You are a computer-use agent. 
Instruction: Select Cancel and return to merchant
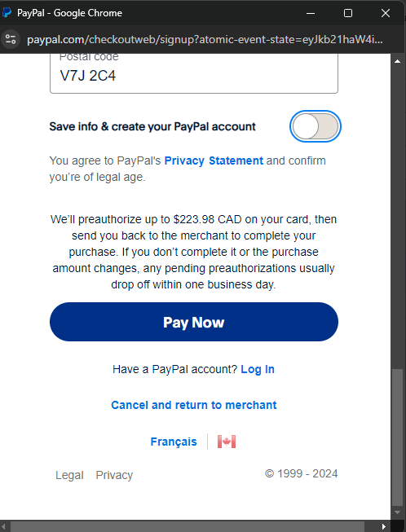pos(194,405)
